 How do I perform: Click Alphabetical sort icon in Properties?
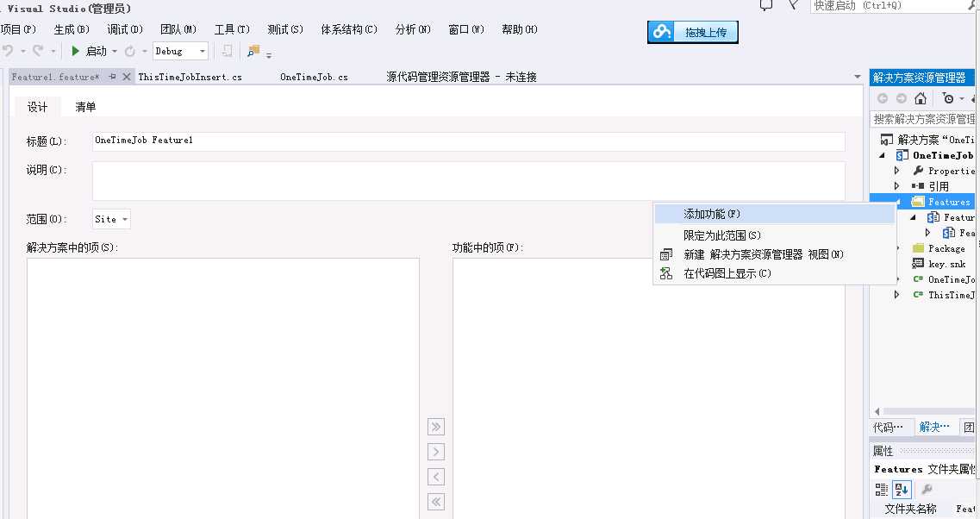(902, 489)
